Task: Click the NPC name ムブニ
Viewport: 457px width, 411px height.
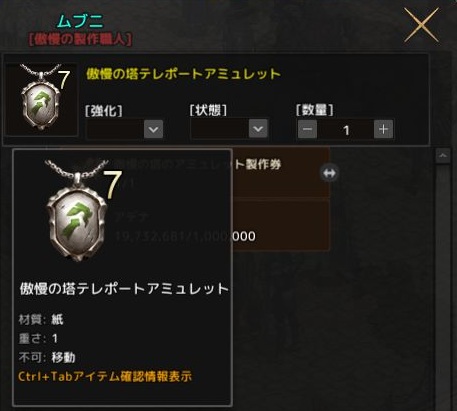Action: click(x=80, y=22)
